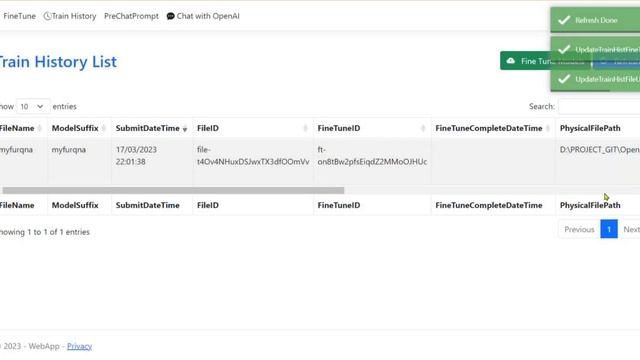Open the PreChatPrompt nav link
This screenshot has height=360, width=640.
point(131,16)
